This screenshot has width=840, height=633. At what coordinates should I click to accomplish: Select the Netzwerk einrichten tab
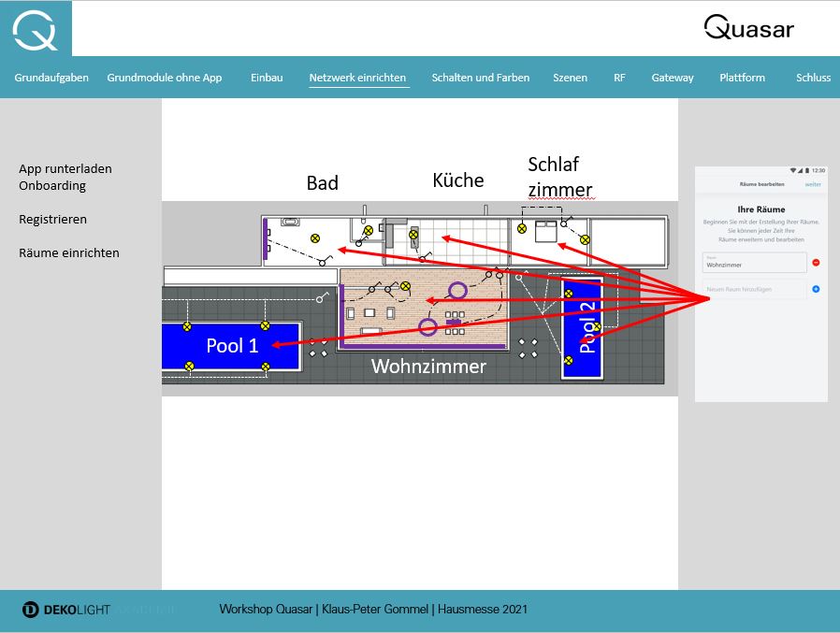tap(357, 78)
